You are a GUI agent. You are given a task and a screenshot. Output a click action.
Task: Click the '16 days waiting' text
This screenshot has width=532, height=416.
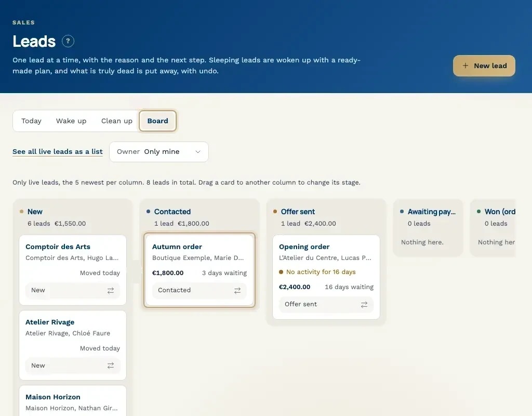[349, 287]
